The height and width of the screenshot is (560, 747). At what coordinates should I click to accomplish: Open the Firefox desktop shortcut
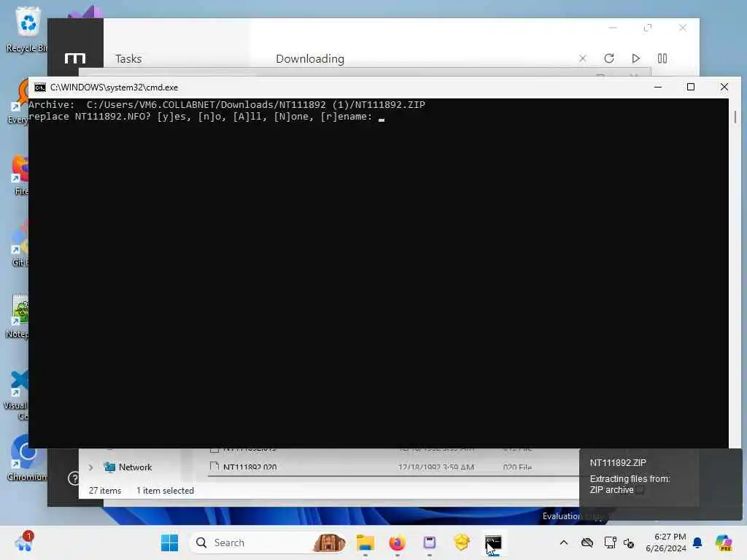[x=20, y=174]
